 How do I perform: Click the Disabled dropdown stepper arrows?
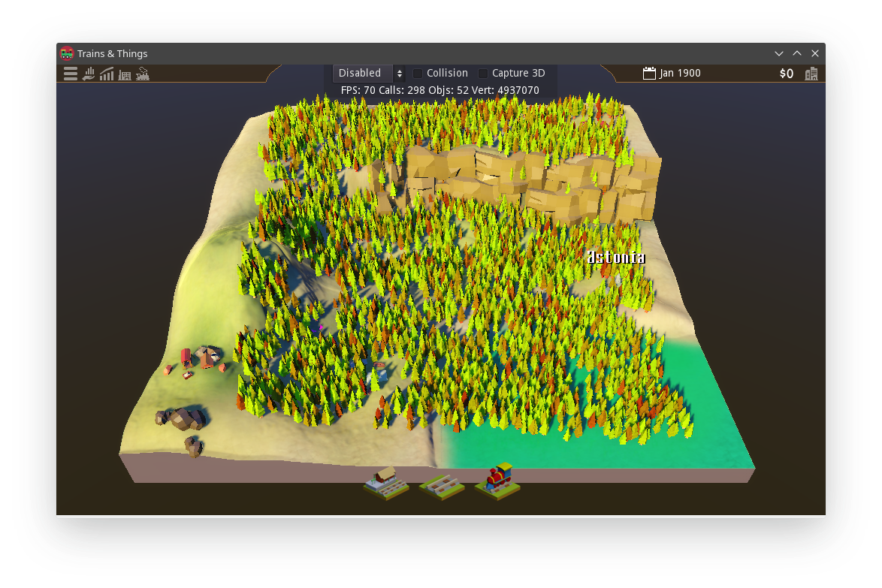click(x=400, y=73)
